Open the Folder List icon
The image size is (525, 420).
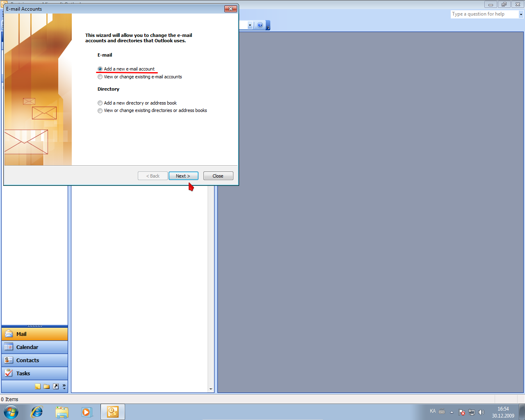(47, 386)
